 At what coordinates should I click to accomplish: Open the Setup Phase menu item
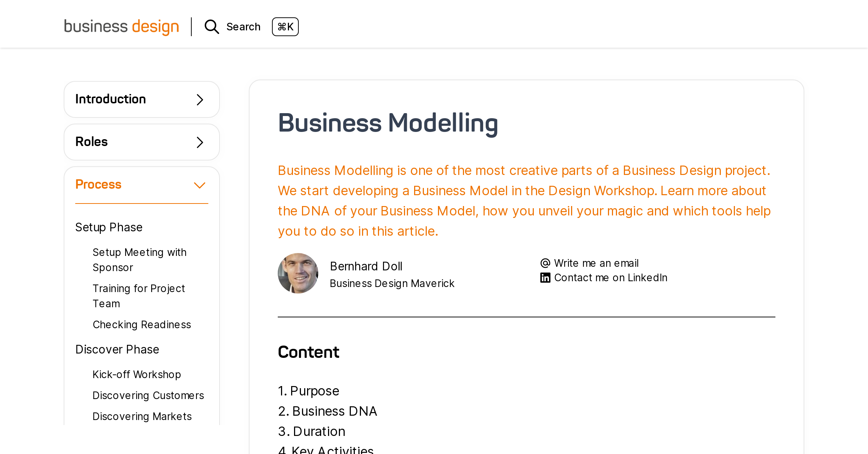(109, 227)
